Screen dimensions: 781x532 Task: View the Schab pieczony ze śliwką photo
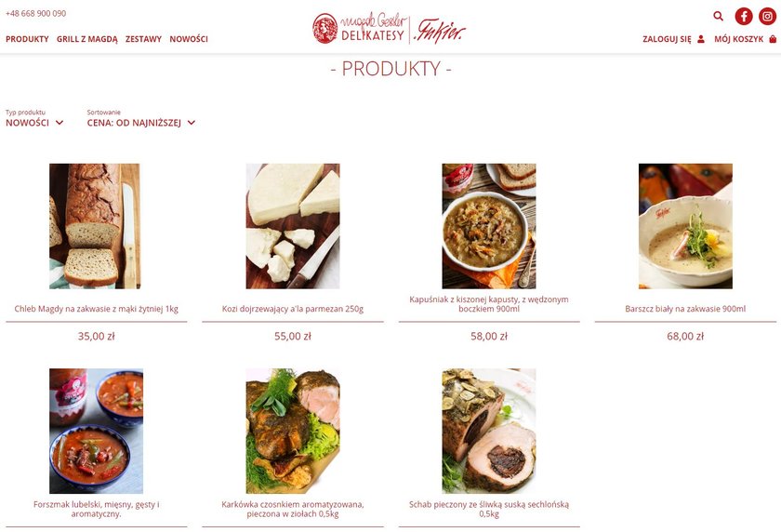pos(489,431)
